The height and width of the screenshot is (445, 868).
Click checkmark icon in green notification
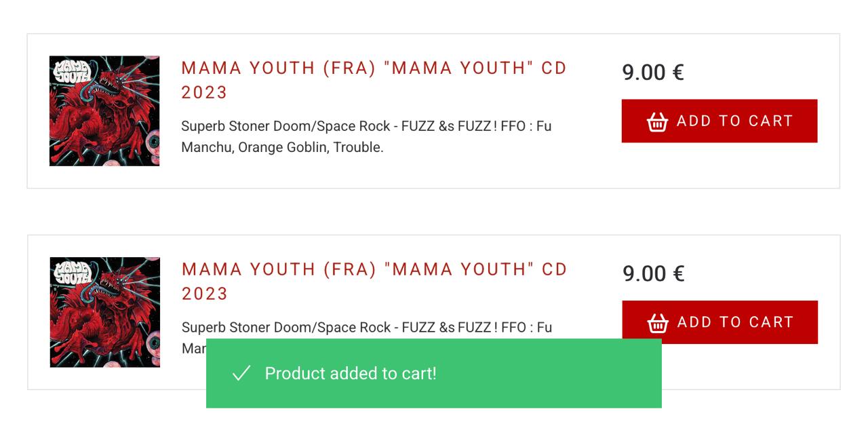point(241,374)
